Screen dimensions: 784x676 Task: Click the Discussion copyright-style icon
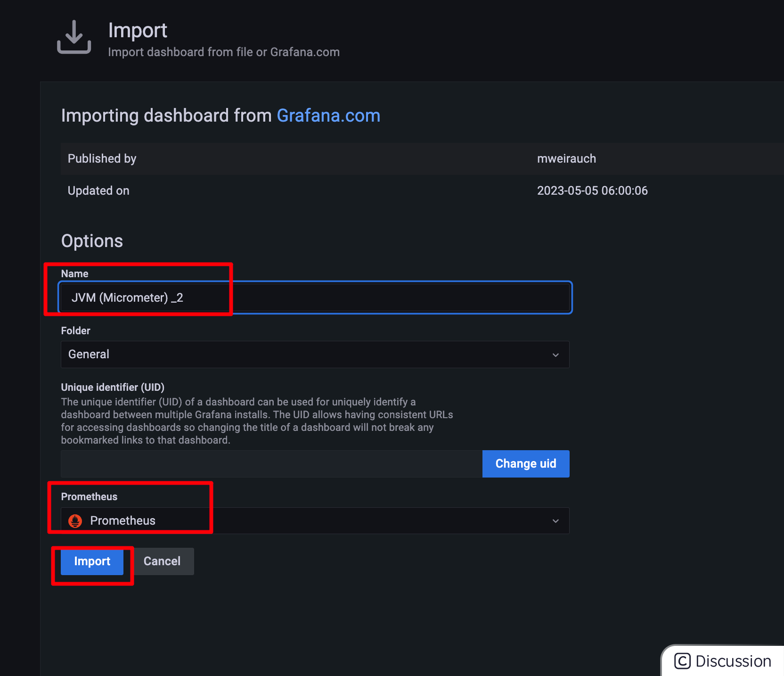coord(682,661)
